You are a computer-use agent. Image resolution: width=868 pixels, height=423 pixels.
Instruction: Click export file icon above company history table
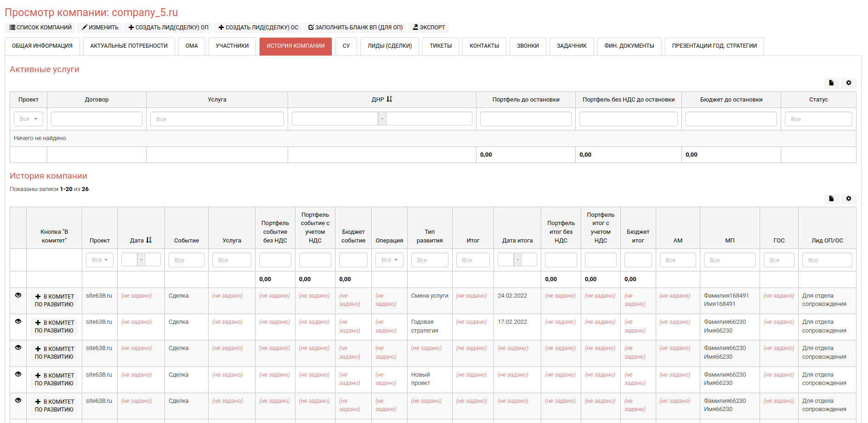(831, 199)
